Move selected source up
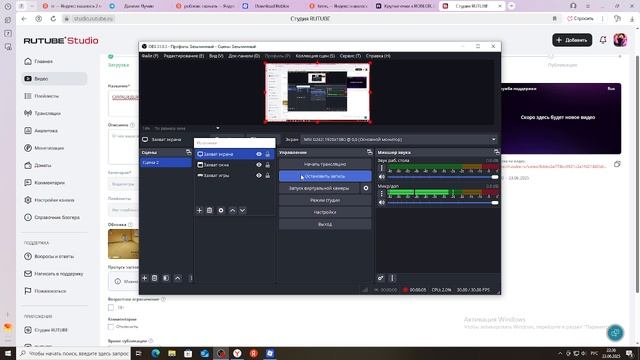640x360 pixels. coord(232,210)
